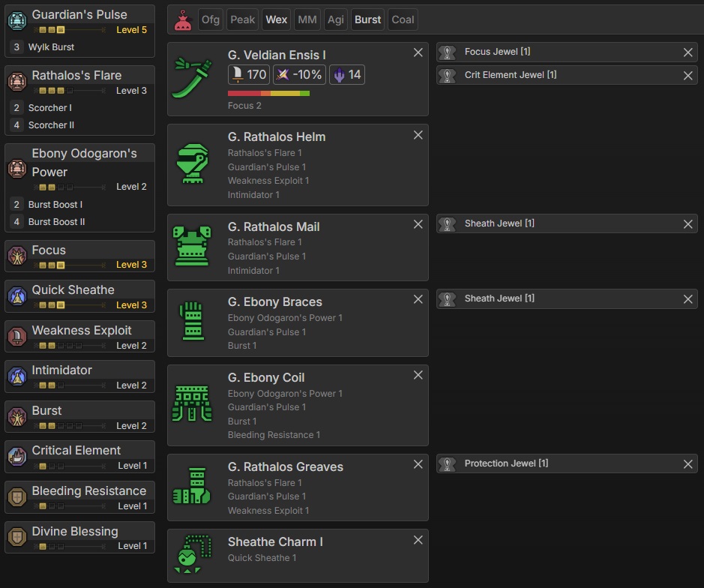This screenshot has height=588, width=704.
Task: Enable the Ofg skill filter
Action: pyautogui.click(x=211, y=20)
